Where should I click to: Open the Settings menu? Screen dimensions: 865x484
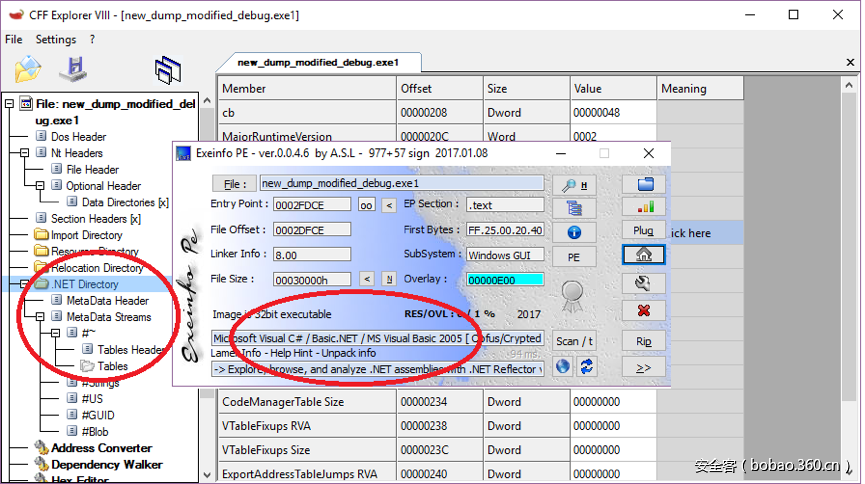point(56,39)
